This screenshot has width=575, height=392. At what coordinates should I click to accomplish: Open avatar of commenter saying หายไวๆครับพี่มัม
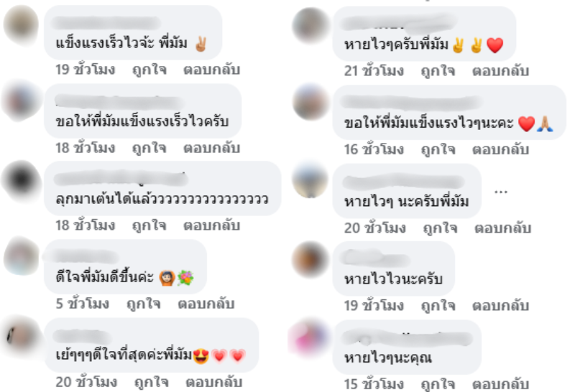pos(310,26)
